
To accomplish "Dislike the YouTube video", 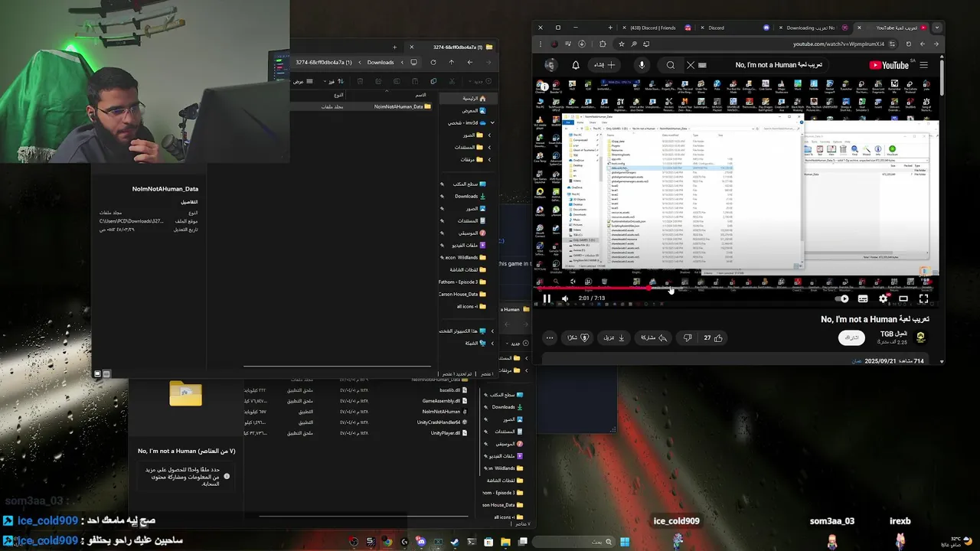I will [x=688, y=337].
